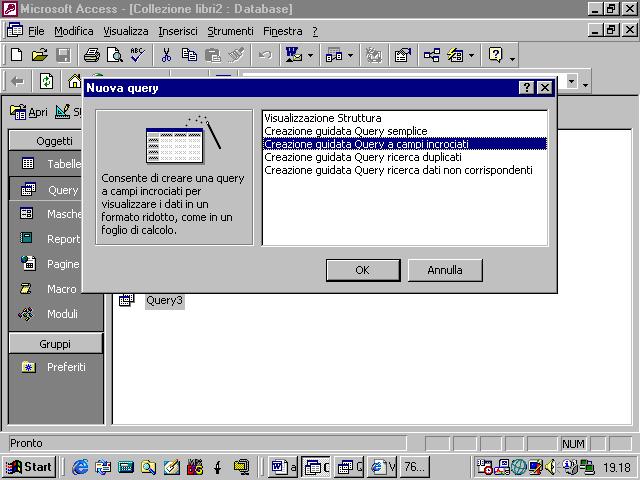The image size is (640, 480).
Task: Select Query ricerca dati non corrispondenti
Action: click(x=404, y=170)
